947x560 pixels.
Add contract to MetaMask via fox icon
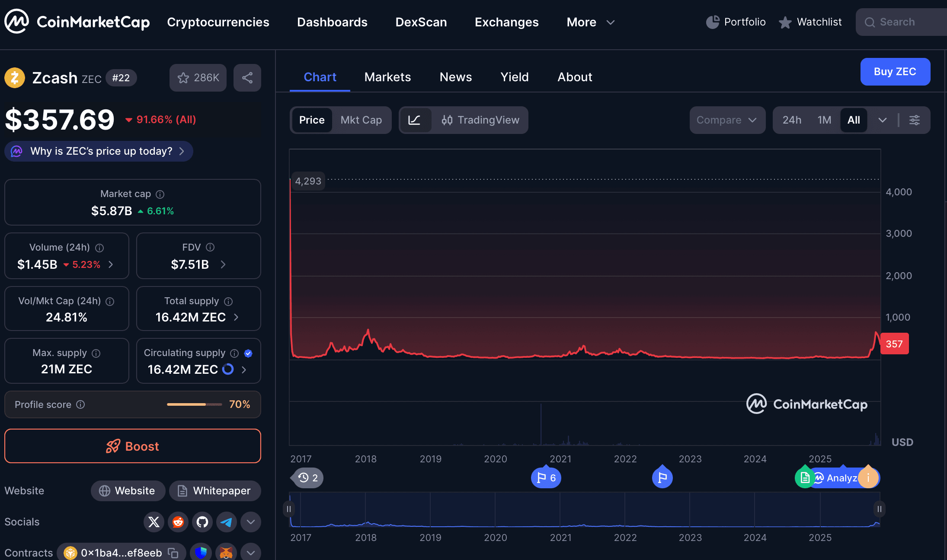coord(226,552)
